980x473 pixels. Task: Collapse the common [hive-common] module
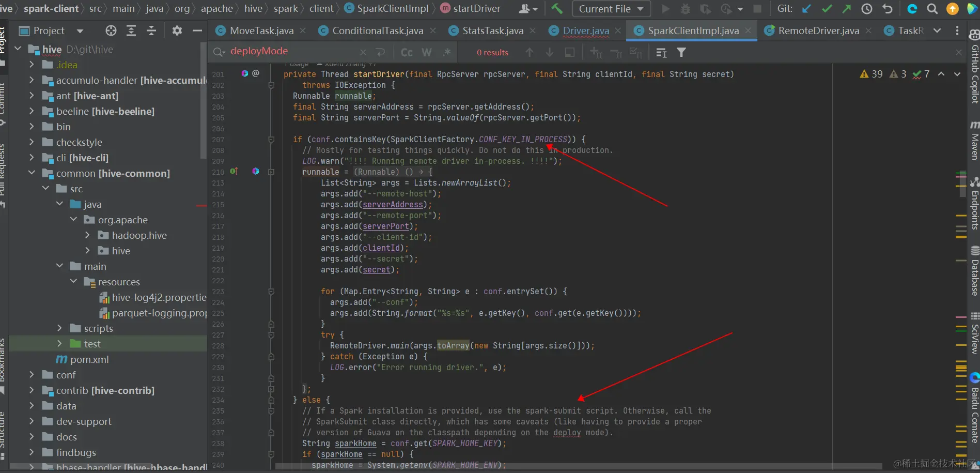click(x=32, y=173)
